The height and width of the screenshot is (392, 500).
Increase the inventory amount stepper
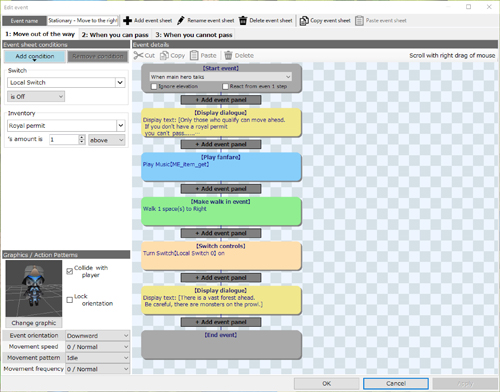[x=82, y=137]
